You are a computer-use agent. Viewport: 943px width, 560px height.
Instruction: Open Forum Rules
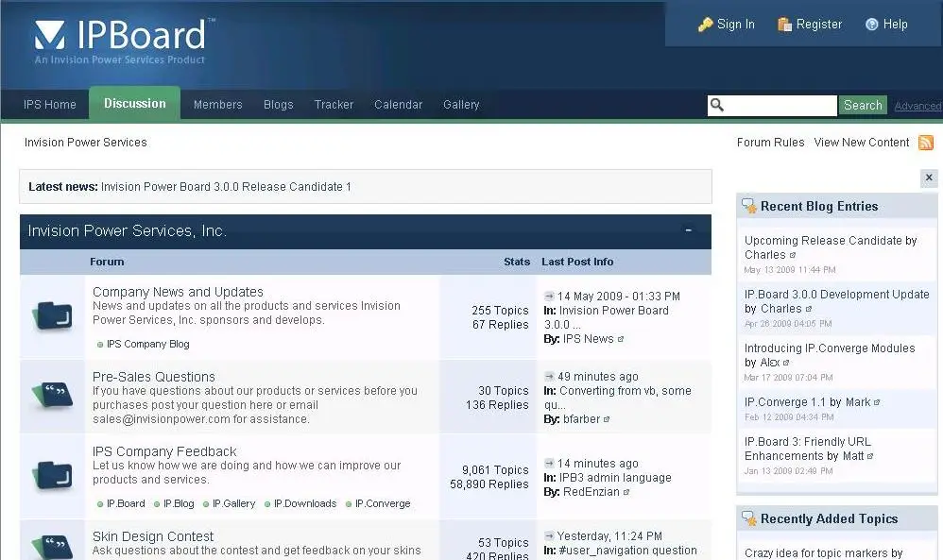click(x=770, y=143)
